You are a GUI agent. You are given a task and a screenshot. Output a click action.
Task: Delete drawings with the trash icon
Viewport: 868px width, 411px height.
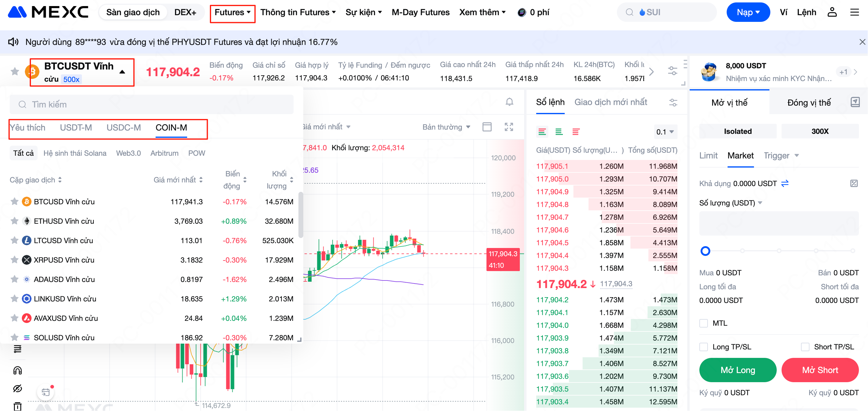pos(18,406)
